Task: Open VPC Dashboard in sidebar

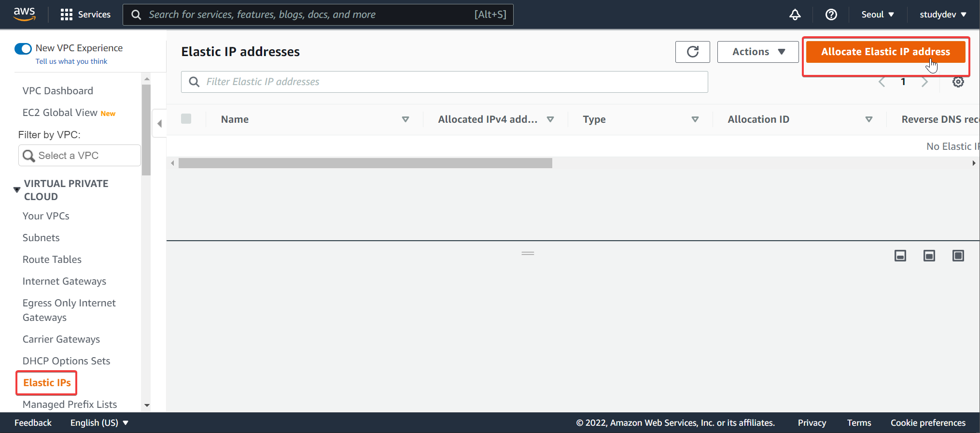Action: [x=58, y=91]
